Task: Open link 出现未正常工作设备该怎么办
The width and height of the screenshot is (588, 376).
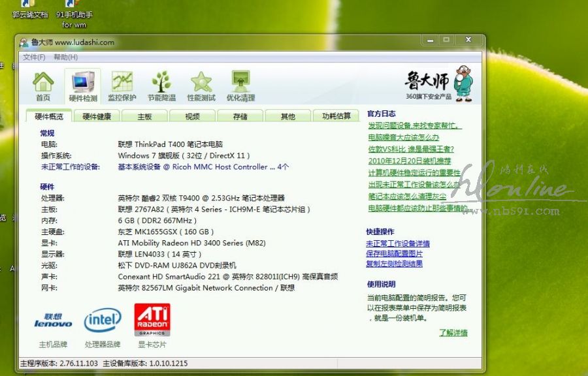Action: point(414,185)
